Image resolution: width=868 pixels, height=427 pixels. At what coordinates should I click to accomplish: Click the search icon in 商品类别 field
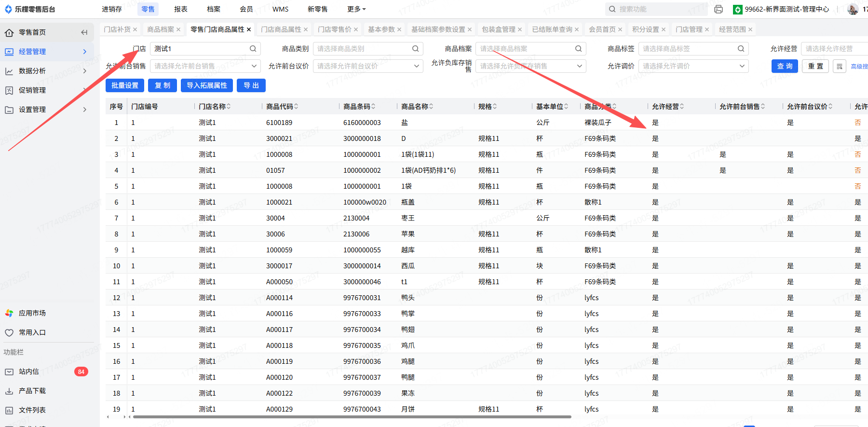coord(415,49)
